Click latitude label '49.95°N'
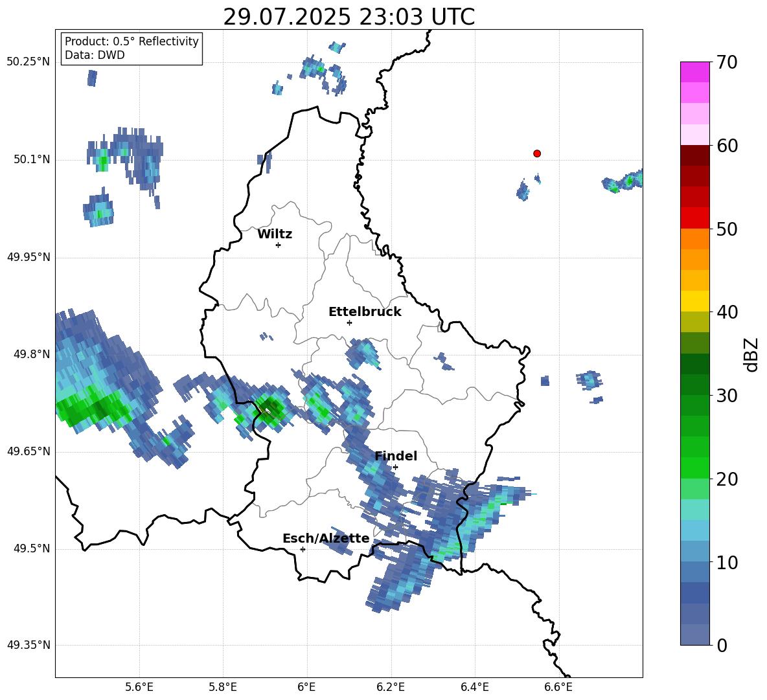The height and width of the screenshot is (700, 767). [x=29, y=257]
